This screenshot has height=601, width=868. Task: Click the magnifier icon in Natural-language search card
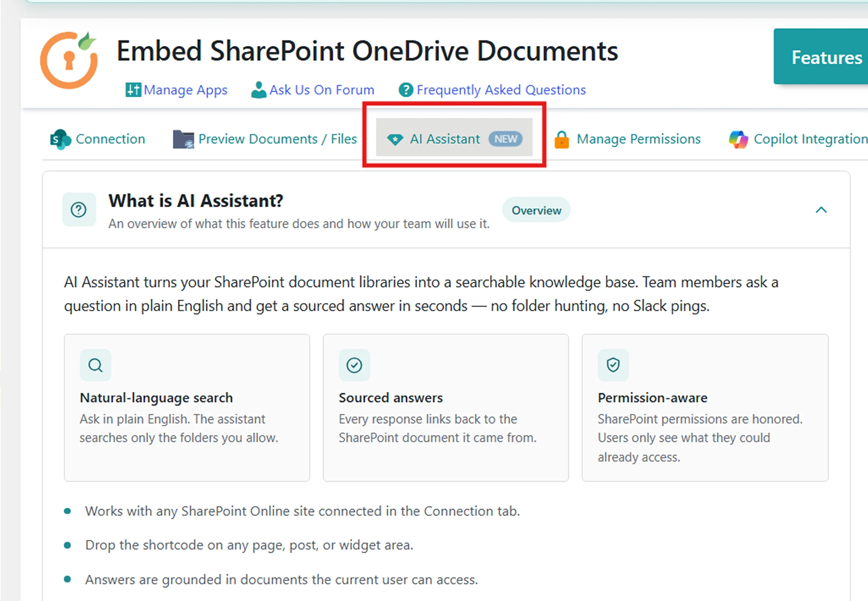click(95, 365)
